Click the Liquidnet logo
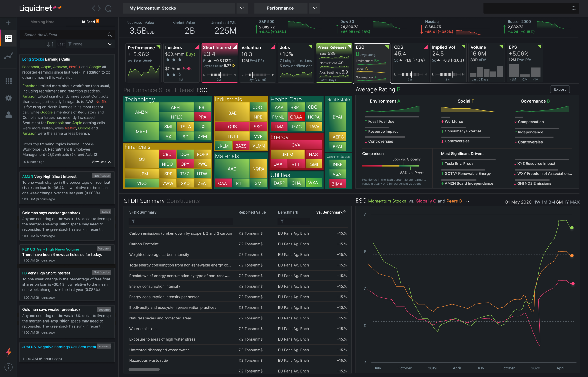588x377 pixels. [x=40, y=8]
